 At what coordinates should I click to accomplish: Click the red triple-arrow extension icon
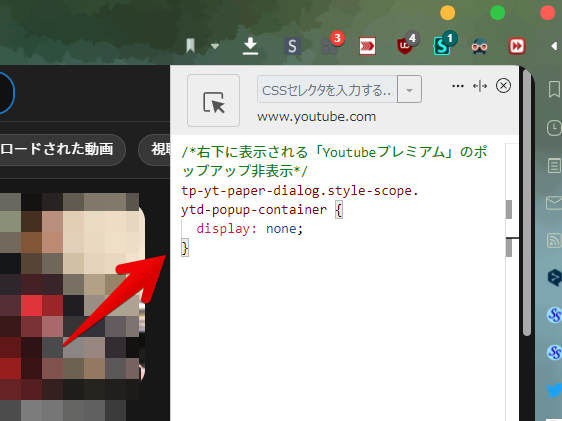[367, 46]
